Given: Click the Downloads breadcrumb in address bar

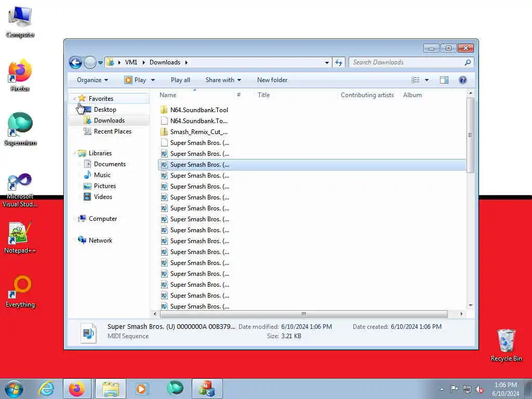Looking at the screenshot, I should [x=165, y=62].
